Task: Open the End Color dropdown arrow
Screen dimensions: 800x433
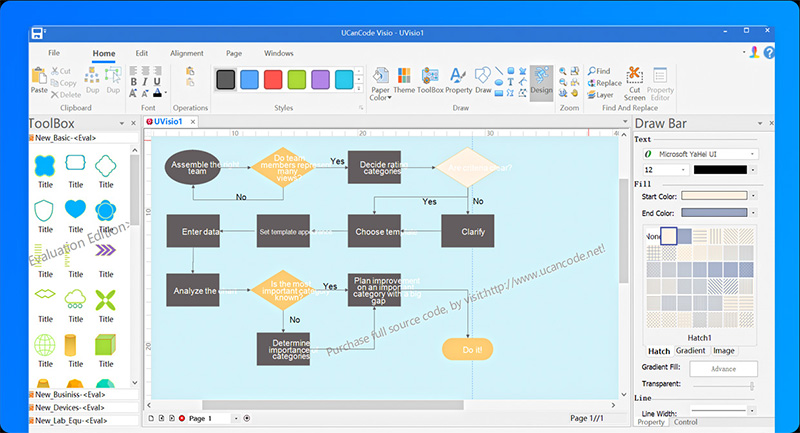Action: [x=753, y=213]
